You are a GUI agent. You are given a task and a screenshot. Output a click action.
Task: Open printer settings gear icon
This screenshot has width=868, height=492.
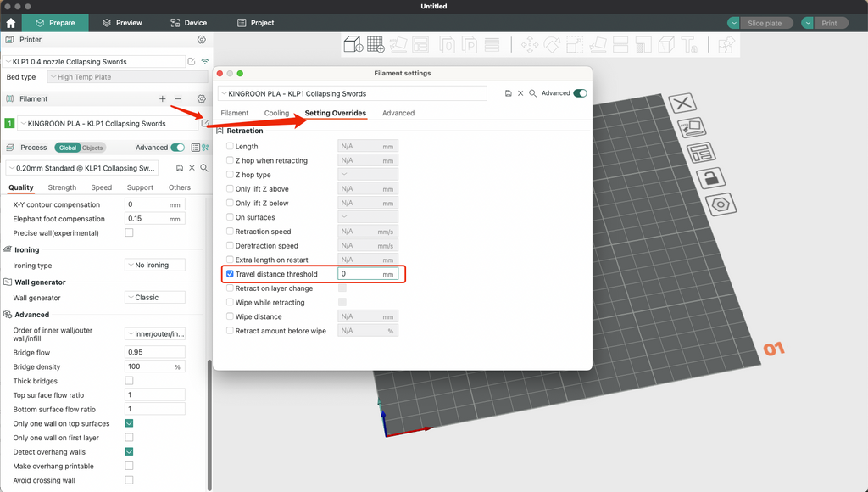201,40
